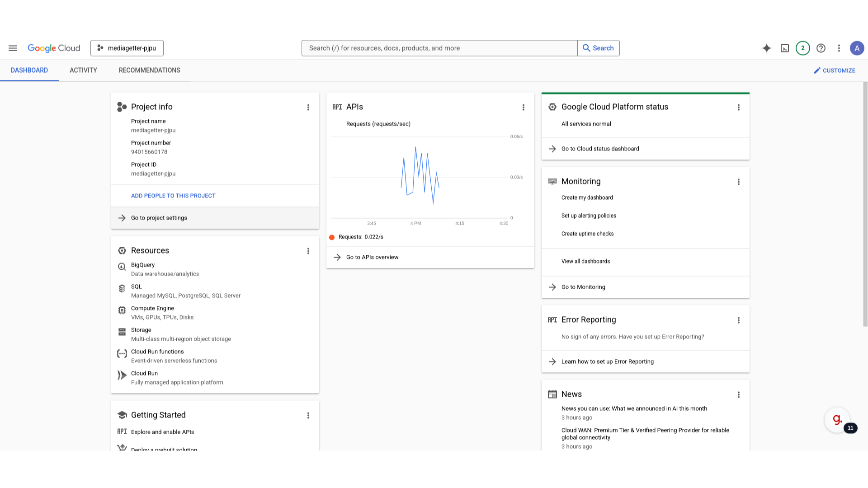Click the Compute Engine chip icon
868x488 pixels.
coord(122,310)
